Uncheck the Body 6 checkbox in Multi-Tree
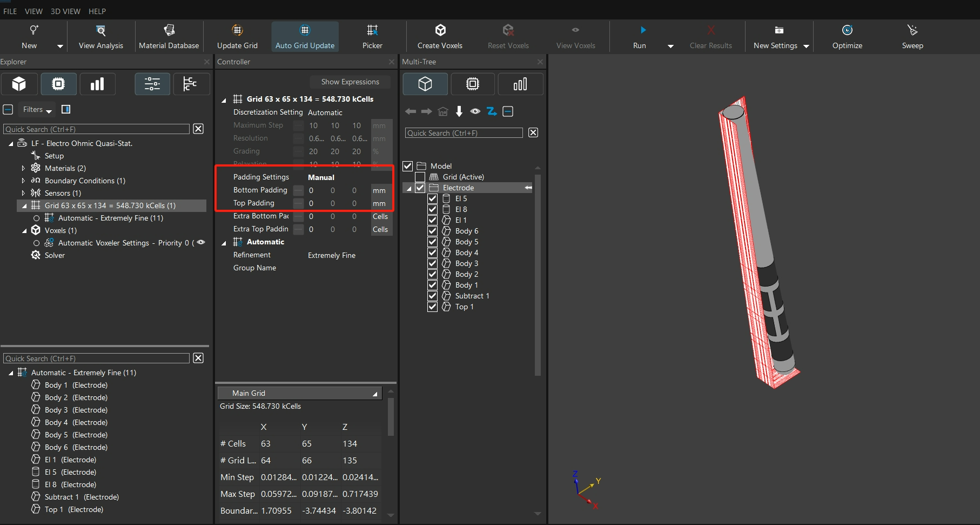This screenshot has width=980, height=525. point(432,231)
